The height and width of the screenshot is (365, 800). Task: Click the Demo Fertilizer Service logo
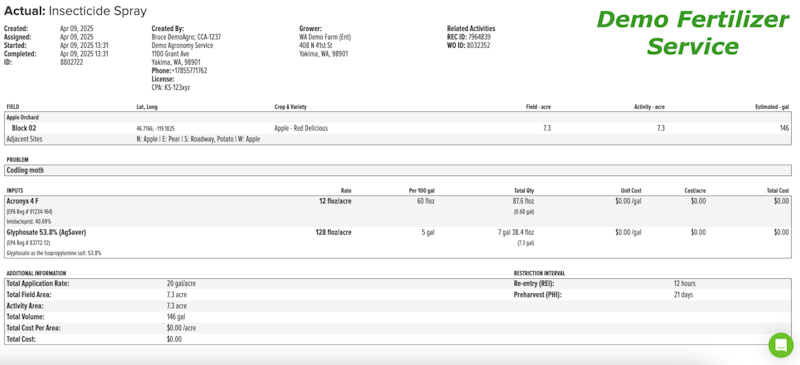tap(692, 33)
